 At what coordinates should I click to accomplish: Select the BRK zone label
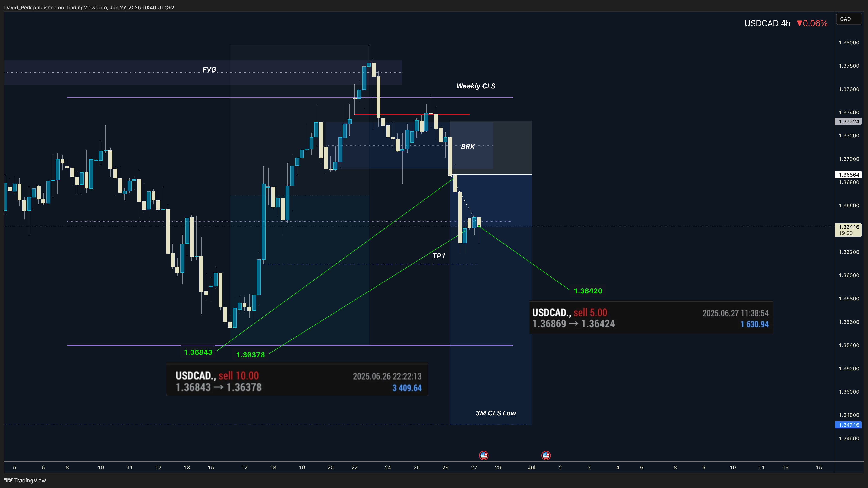(468, 146)
